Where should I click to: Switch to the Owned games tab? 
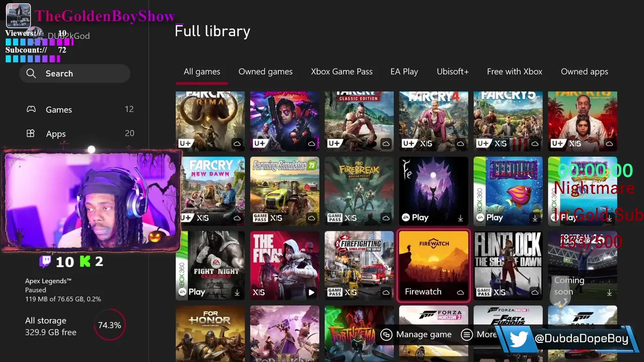click(x=265, y=71)
